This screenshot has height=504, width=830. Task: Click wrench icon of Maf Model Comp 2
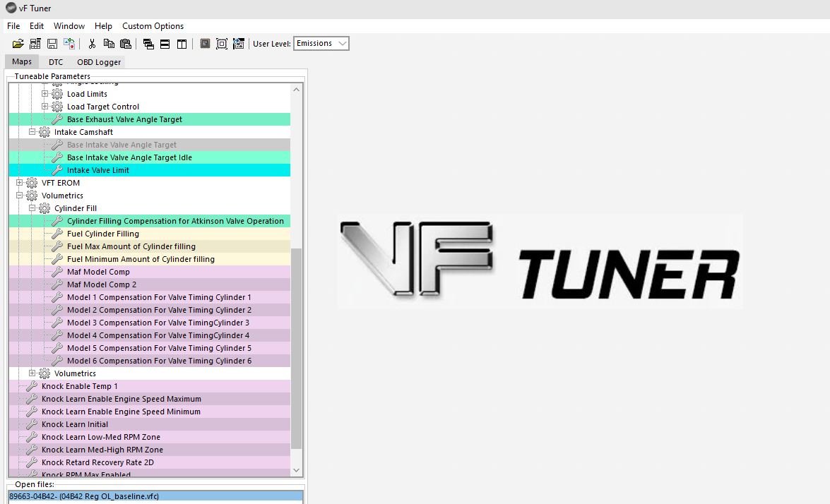tap(57, 284)
